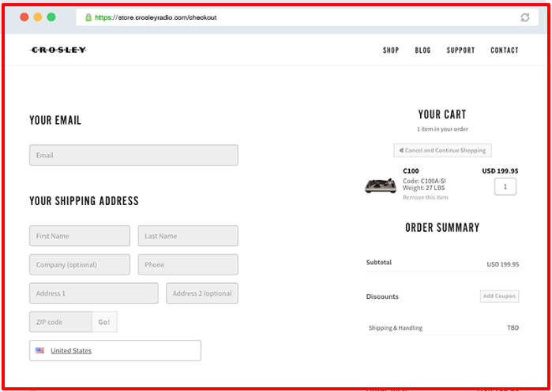Click the Address 2 (optional) field
This screenshot has width=552, height=392.
[x=202, y=293]
